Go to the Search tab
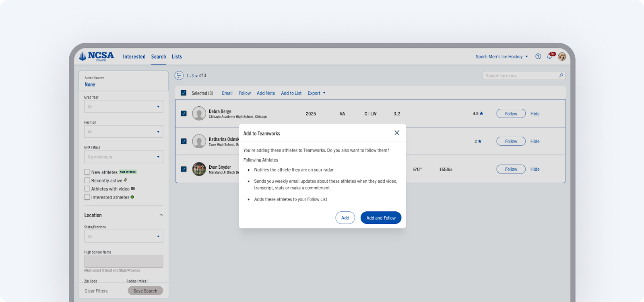 coord(159,57)
